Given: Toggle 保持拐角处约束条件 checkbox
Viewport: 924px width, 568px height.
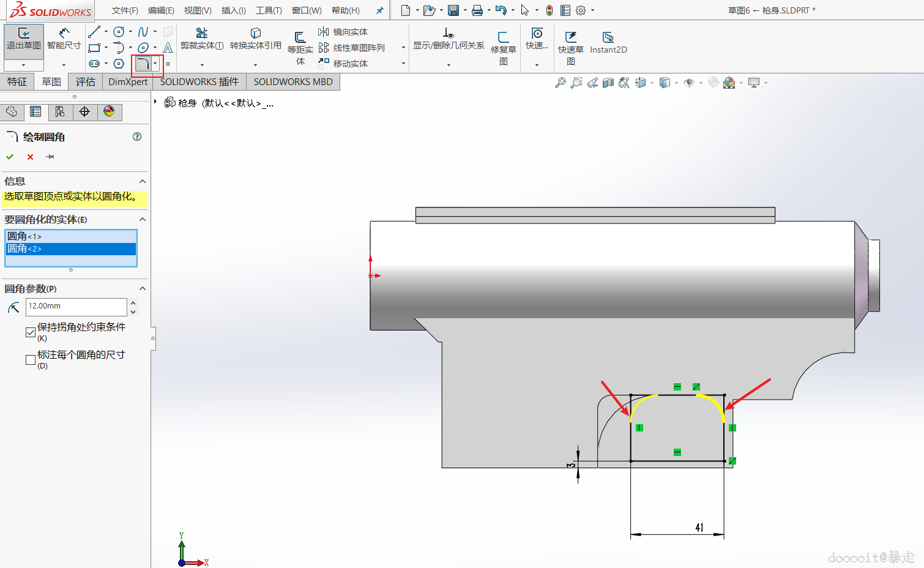Looking at the screenshot, I should coord(31,332).
